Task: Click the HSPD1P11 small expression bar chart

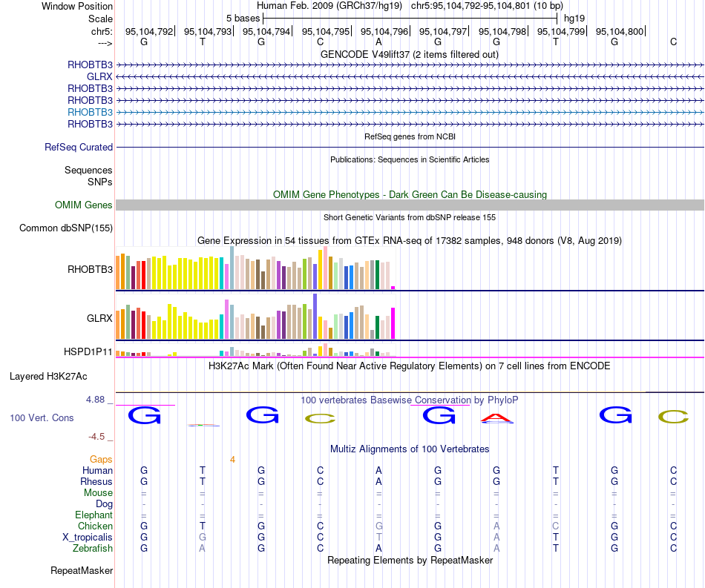Action: tap(255, 350)
